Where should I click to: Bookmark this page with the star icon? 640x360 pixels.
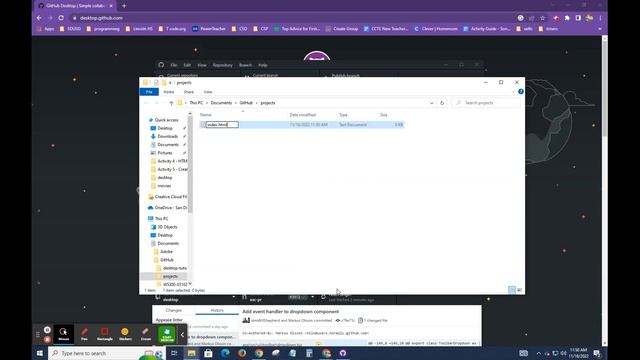(x=542, y=18)
